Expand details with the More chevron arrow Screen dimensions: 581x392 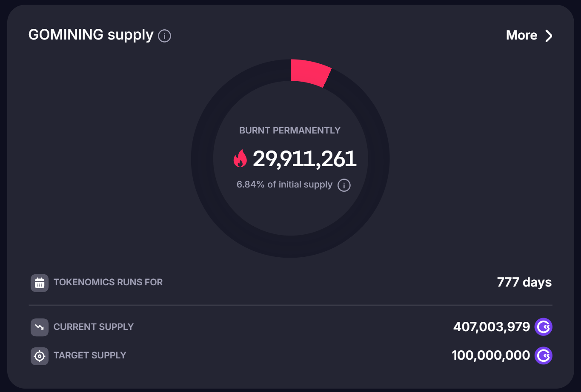tap(549, 36)
